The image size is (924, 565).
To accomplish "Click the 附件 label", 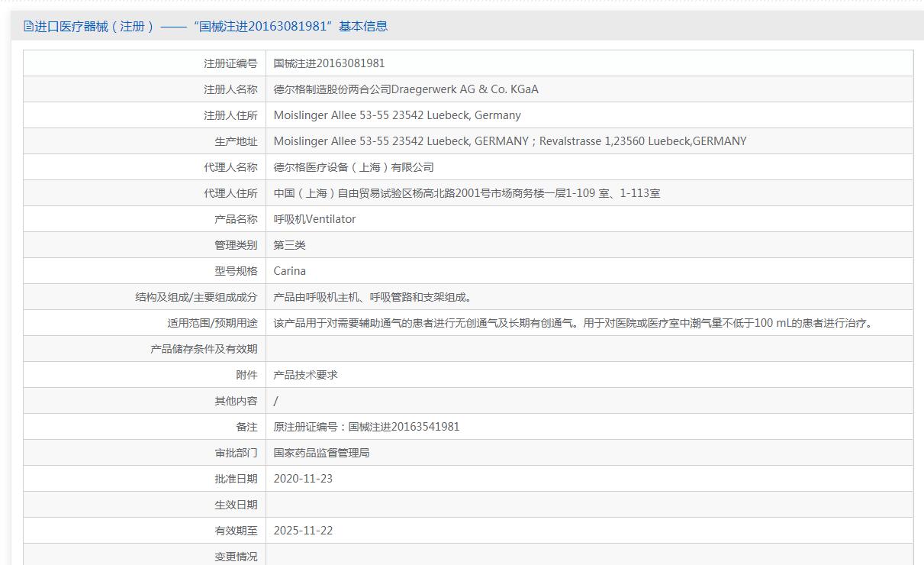I will (246, 375).
